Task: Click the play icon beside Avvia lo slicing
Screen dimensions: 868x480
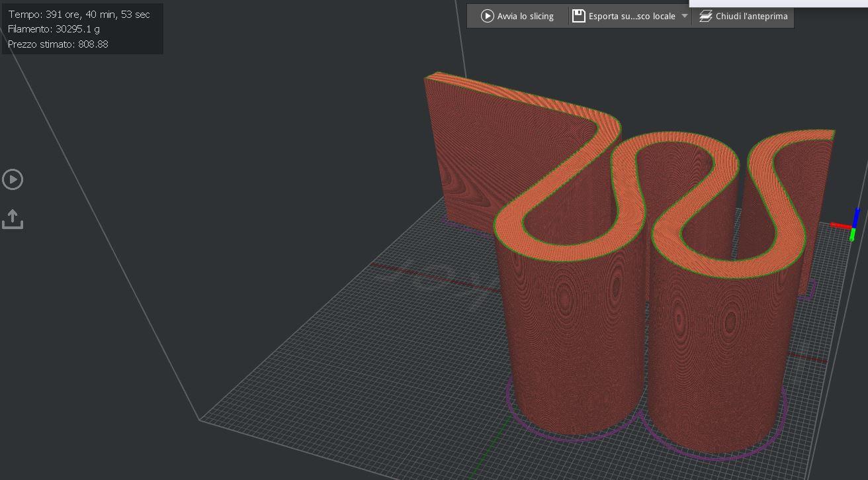Action: pyautogui.click(x=488, y=16)
